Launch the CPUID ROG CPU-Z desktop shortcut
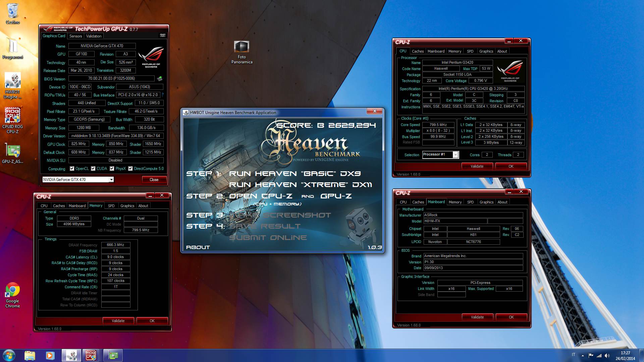 (x=12, y=121)
